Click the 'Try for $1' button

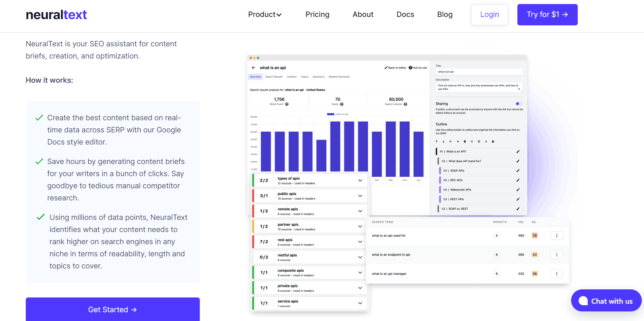click(547, 15)
